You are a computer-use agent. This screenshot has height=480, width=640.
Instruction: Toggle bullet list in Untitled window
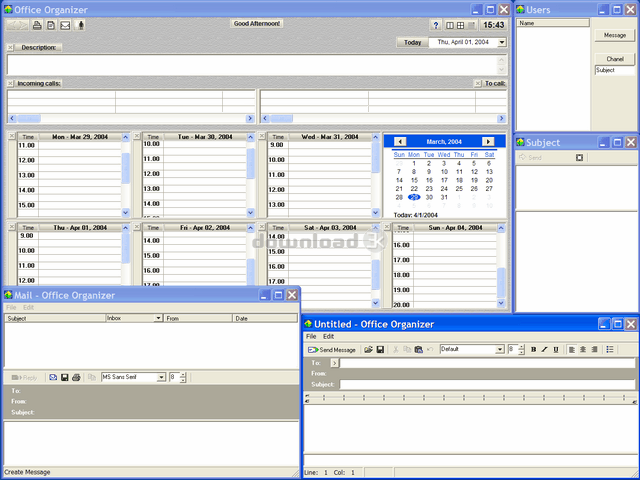click(x=610, y=349)
